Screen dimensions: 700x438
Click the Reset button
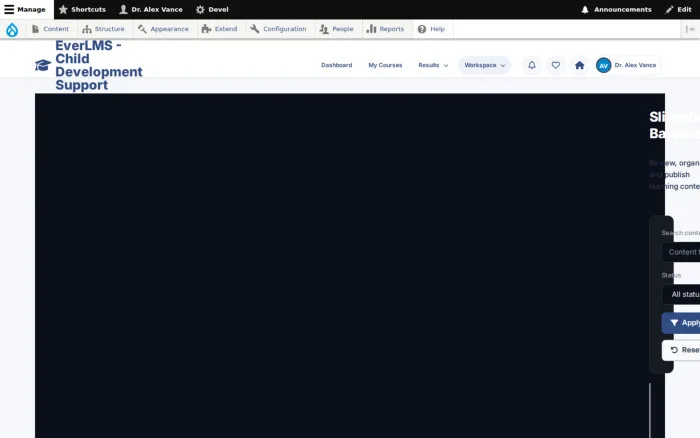coord(681,350)
